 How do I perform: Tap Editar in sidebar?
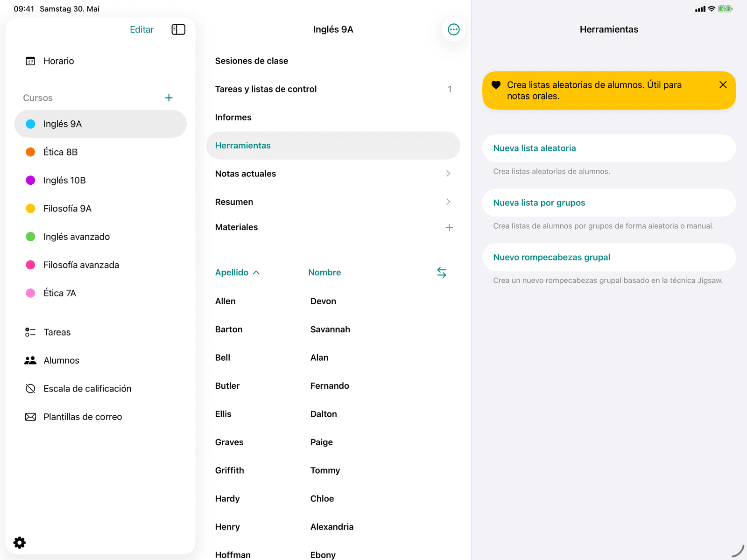click(x=141, y=29)
